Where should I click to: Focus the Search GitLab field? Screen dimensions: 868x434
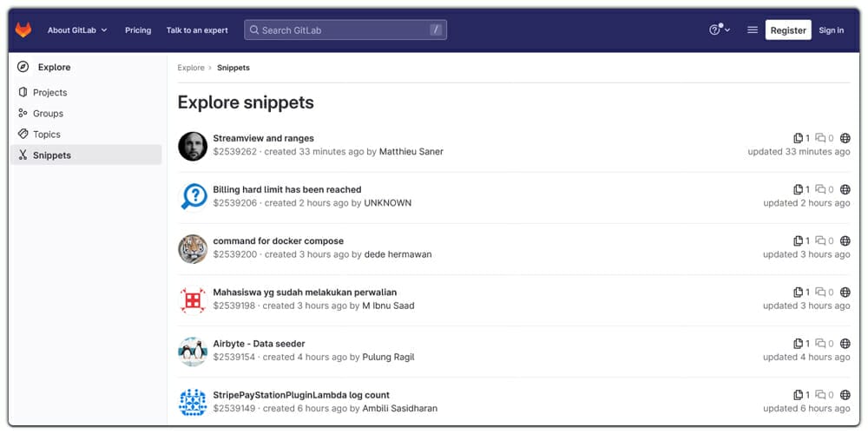click(x=345, y=30)
